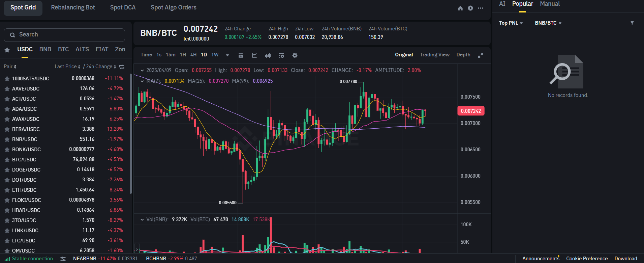The height and width of the screenshot is (263, 644).
Task: Open the technical indicators chart icon
Action: (254, 55)
